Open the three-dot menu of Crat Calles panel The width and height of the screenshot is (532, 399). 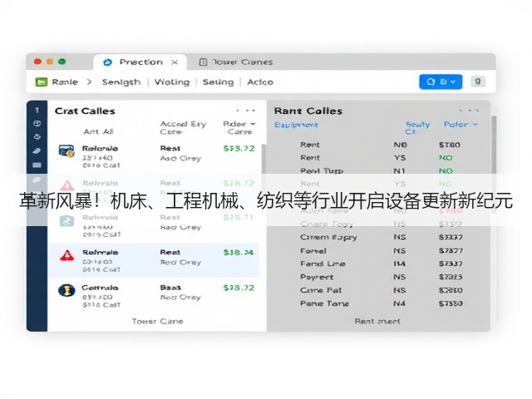[x=246, y=111]
